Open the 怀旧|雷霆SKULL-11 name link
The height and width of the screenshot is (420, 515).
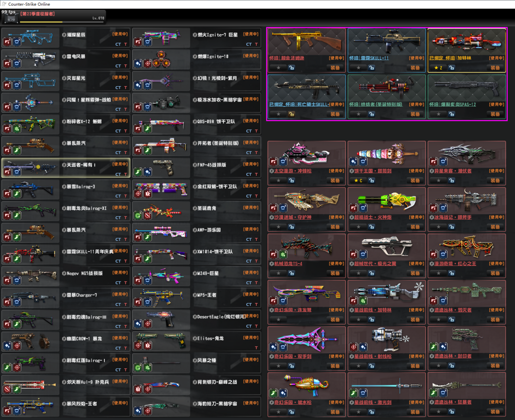tap(369, 58)
